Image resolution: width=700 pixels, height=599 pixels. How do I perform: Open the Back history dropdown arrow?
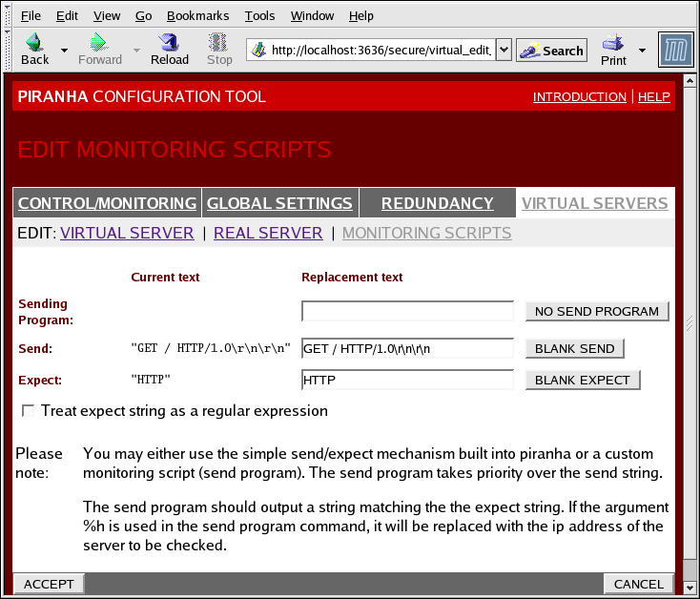(x=64, y=51)
